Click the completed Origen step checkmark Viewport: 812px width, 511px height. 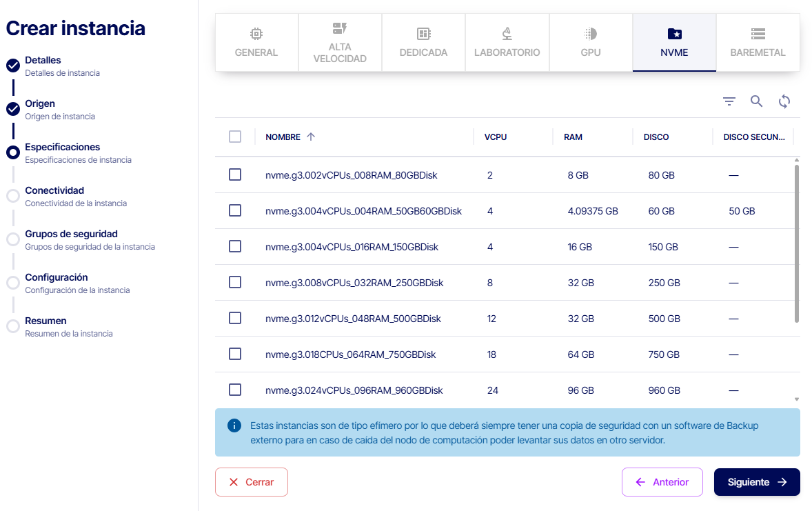(x=13, y=109)
